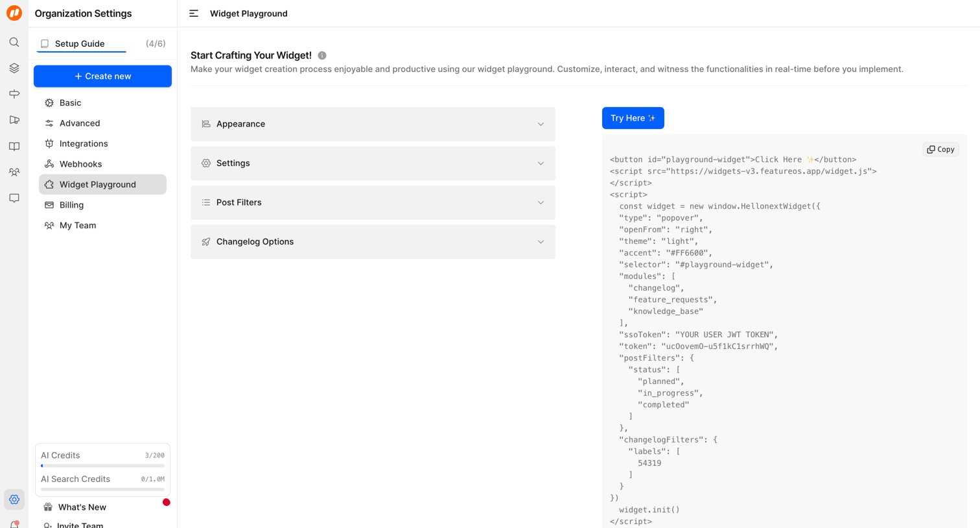Screen dimensions: 980x528
Task: Click the people group icon in left rail
Action: tap(14, 172)
